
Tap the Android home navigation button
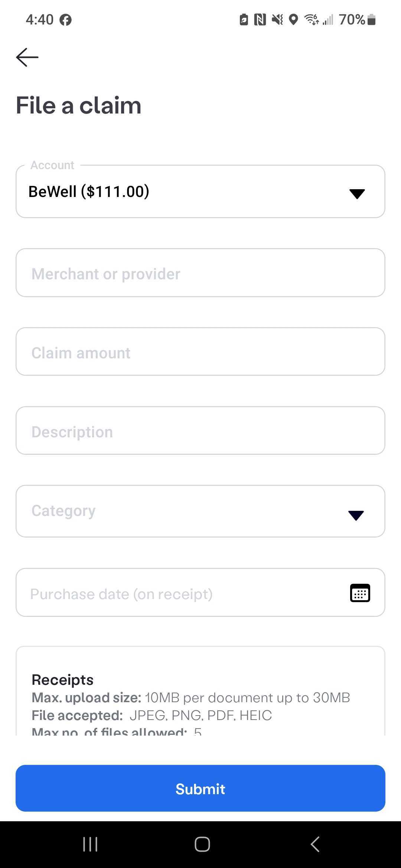click(202, 844)
